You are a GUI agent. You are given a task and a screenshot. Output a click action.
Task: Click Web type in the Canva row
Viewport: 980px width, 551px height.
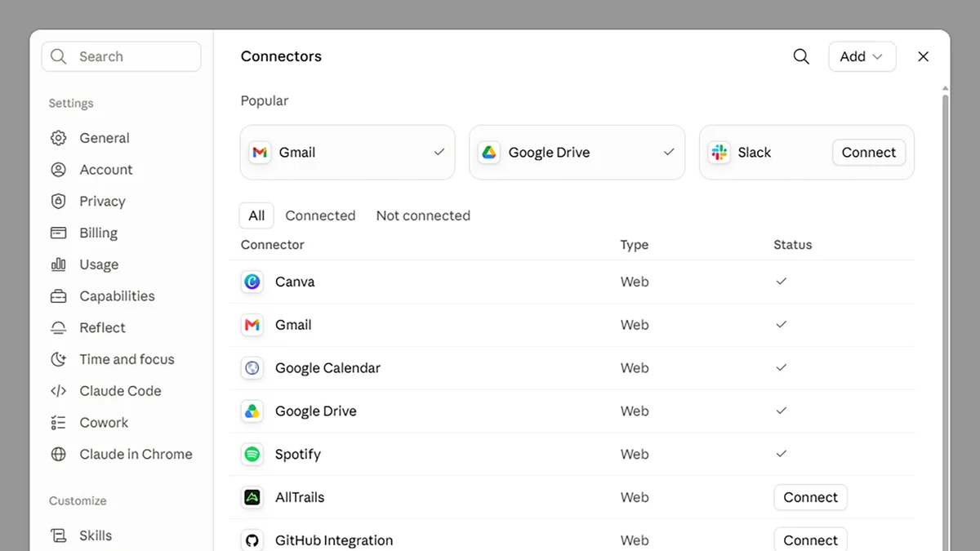(x=635, y=282)
